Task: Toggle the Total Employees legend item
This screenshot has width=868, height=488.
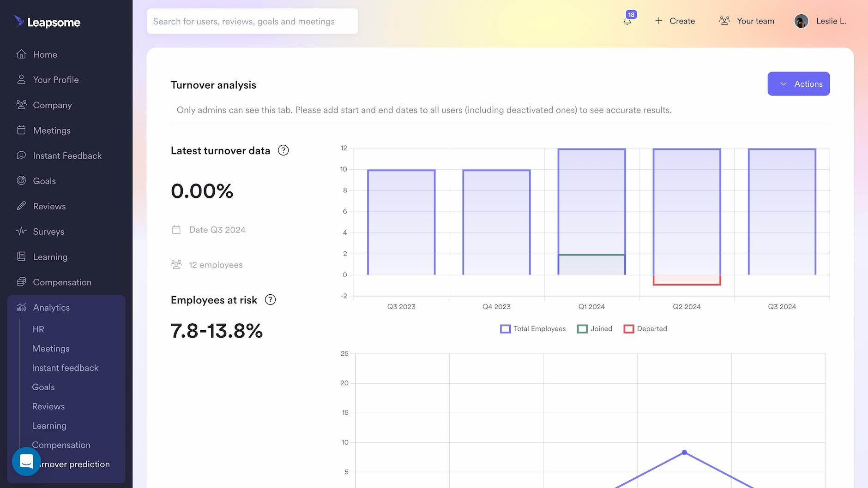Action: (x=532, y=328)
